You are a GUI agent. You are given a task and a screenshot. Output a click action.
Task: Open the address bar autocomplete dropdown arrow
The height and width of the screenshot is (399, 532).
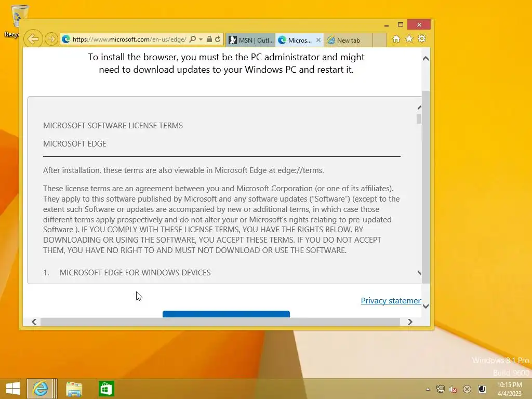pyautogui.click(x=201, y=39)
